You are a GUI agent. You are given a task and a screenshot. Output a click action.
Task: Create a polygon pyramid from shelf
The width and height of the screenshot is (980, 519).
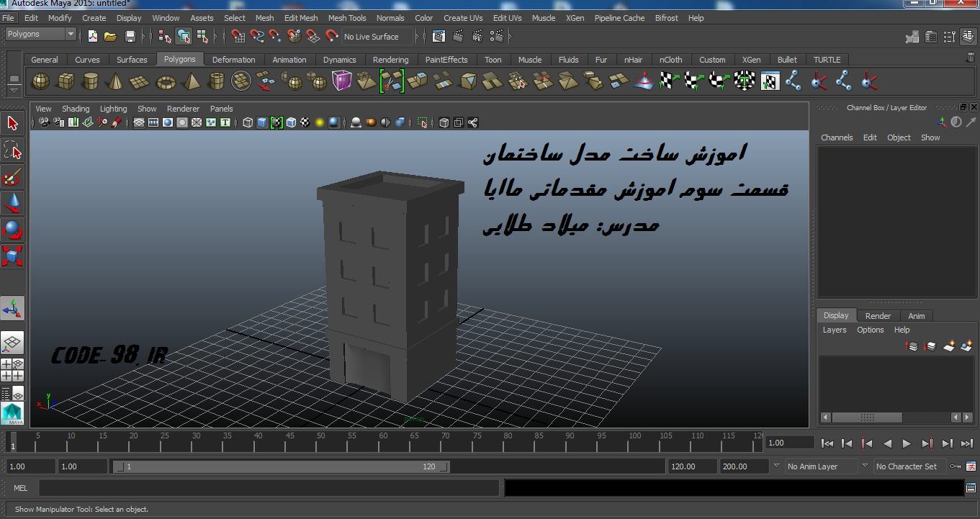(192, 81)
